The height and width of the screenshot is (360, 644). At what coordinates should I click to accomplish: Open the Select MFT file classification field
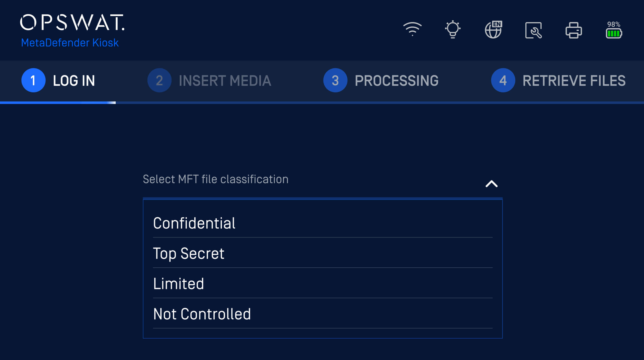tap(215, 179)
